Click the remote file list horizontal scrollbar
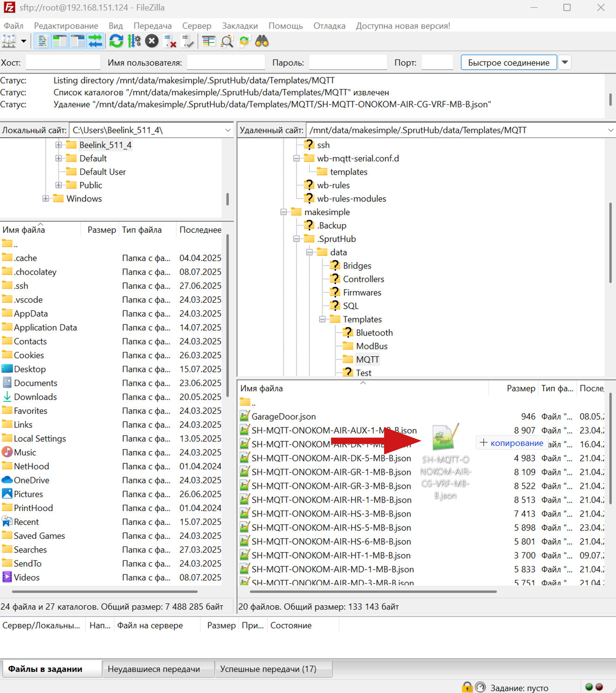Viewport: 616px width, 693px height. [373, 591]
